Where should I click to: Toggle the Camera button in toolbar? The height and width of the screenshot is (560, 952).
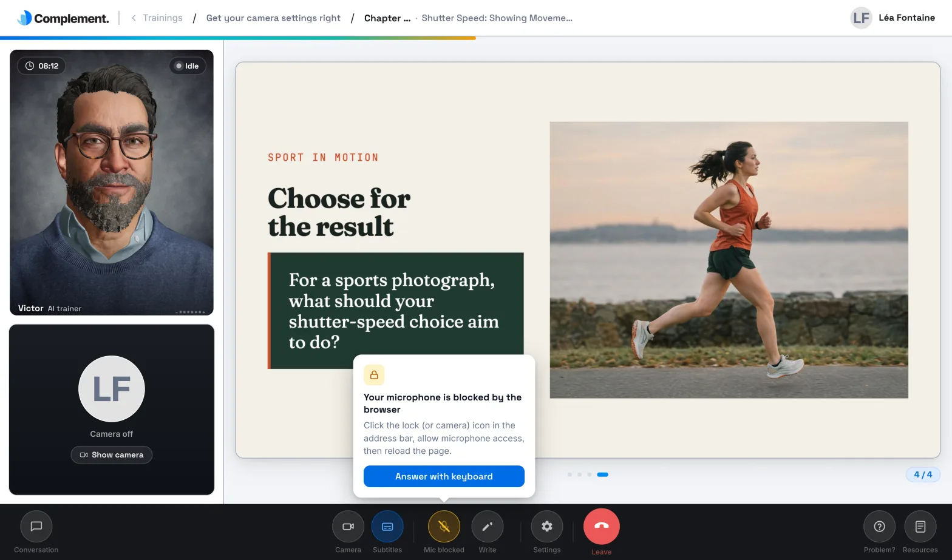[348, 527]
